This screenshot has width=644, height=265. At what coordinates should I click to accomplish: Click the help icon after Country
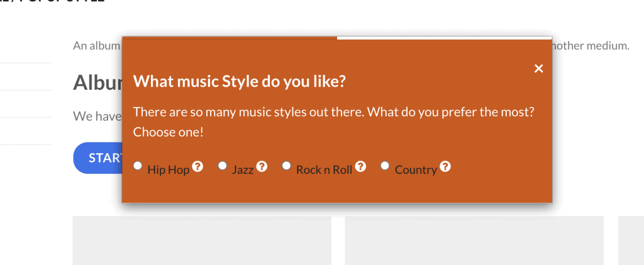[445, 166]
